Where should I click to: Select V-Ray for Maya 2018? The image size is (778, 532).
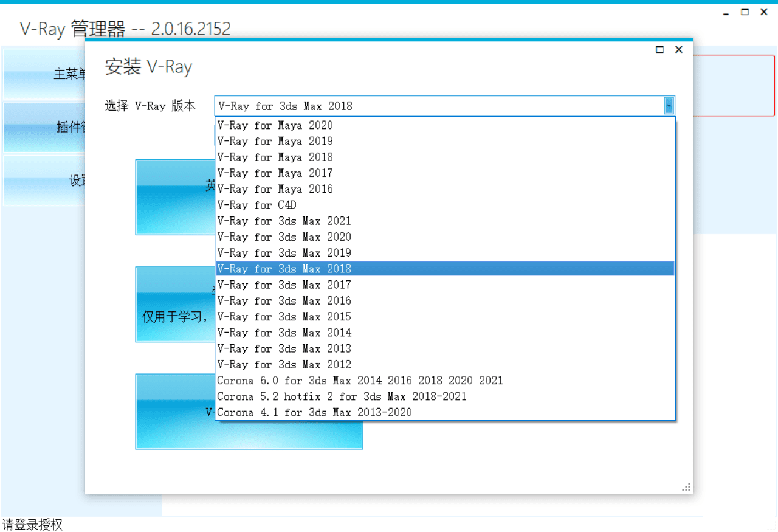tap(445, 157)
